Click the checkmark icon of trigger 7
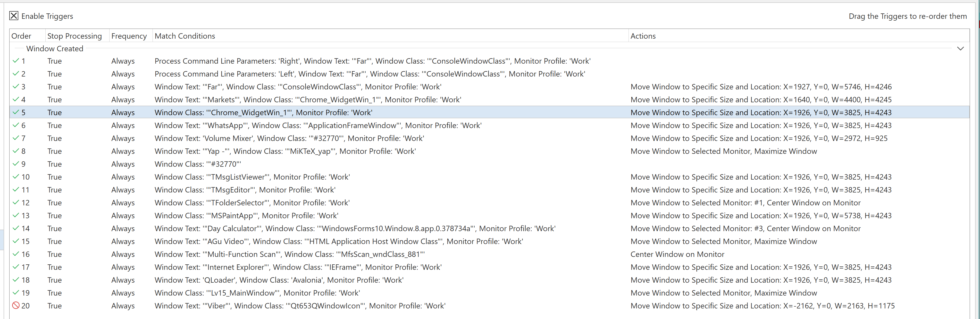This screenshot has height=319, width=980. click(x=16, y=138)
